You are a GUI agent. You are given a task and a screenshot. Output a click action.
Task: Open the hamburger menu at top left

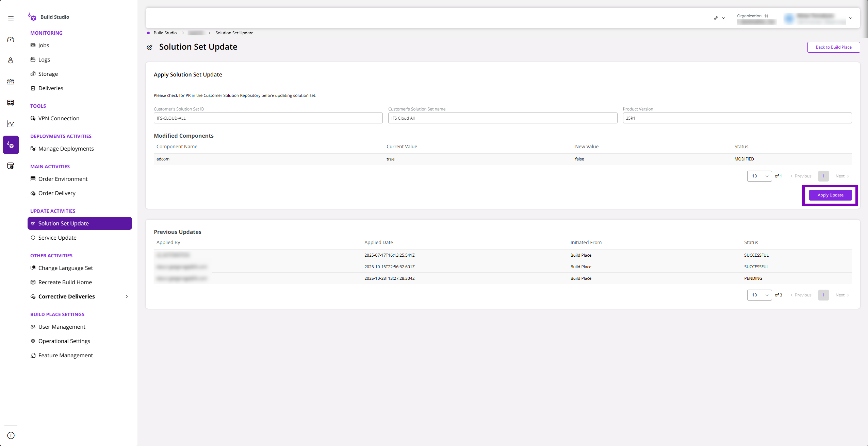click(x=11, y=17)
